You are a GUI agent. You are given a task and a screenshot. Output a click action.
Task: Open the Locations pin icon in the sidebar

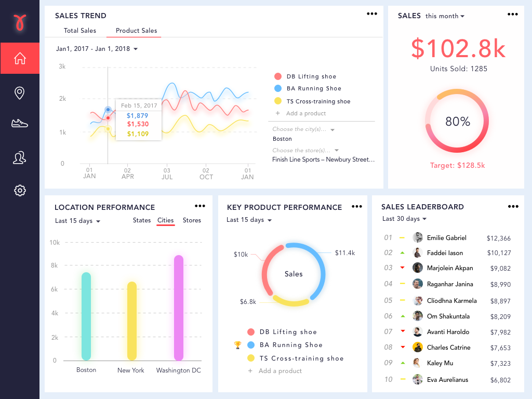[x=20, y=92]
